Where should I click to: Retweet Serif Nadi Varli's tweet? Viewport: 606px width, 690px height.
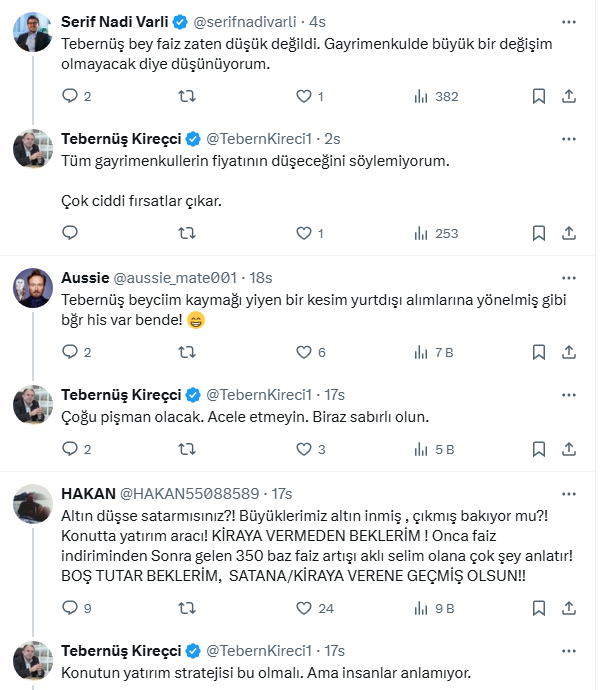point(186,96)
